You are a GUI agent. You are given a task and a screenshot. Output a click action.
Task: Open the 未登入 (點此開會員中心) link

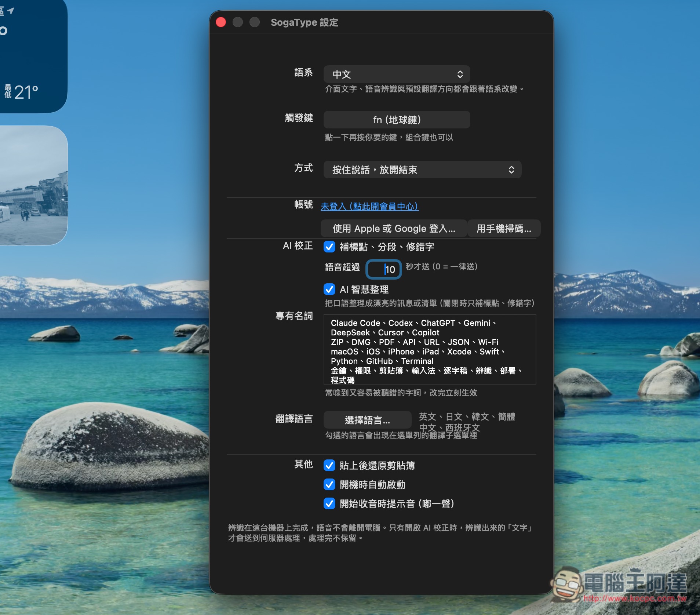tap(369, 207)
